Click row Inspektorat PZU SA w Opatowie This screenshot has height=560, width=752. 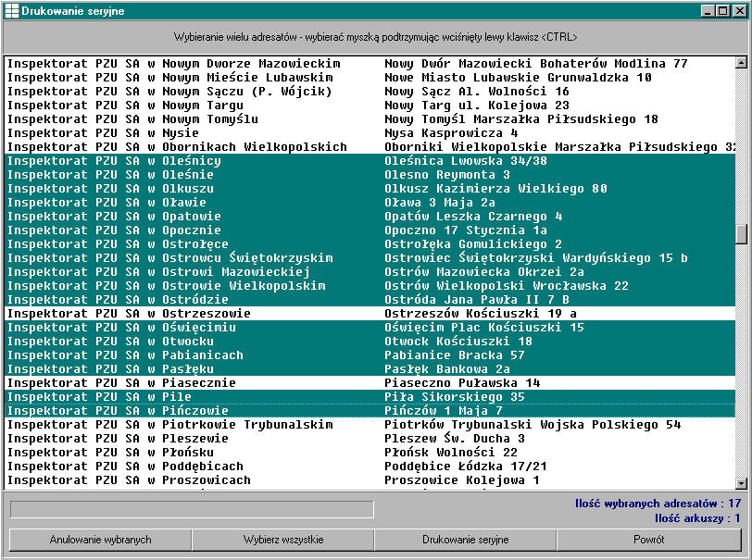(370, 217)
